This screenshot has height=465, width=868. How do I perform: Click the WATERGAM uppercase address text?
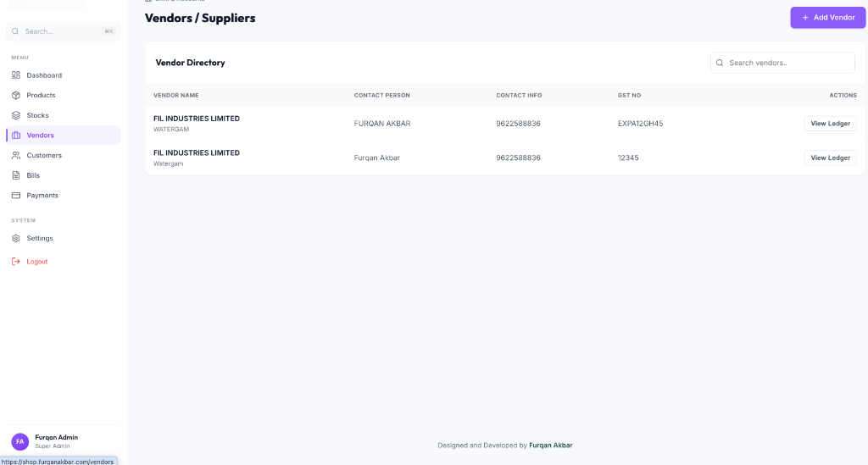(171, 130)
